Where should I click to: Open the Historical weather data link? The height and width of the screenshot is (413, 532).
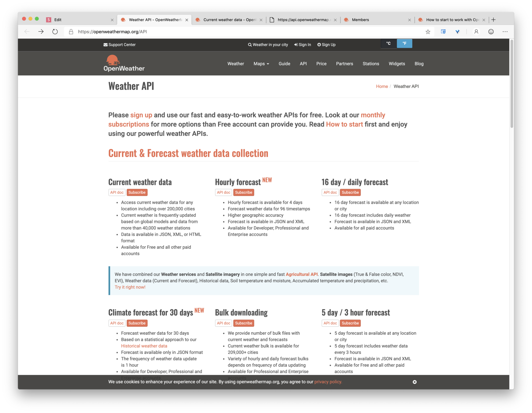pyautogui.click(x=144, y=346)
